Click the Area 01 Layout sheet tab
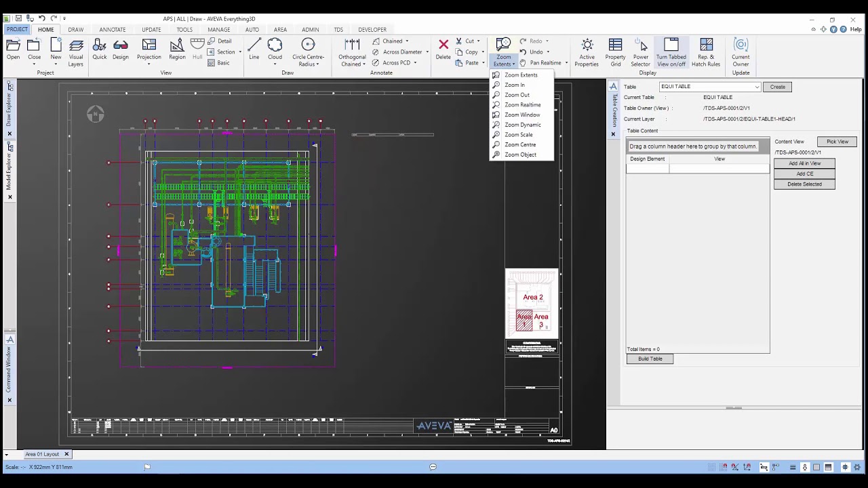 (42, 454)
